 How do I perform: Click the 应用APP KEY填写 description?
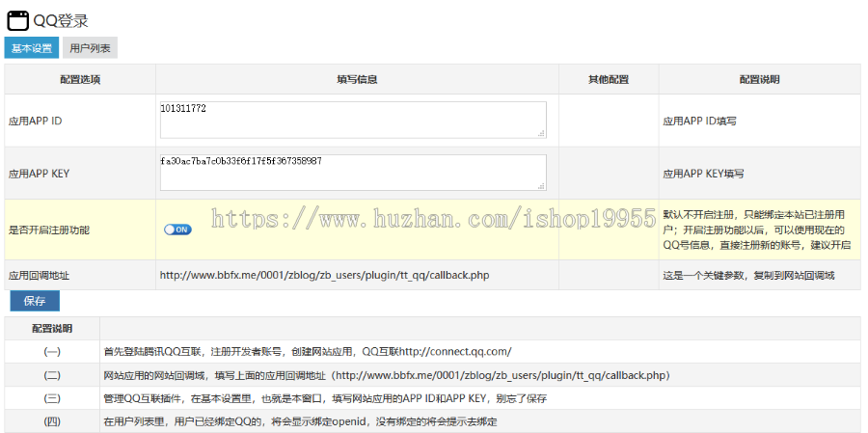point(704,174)
